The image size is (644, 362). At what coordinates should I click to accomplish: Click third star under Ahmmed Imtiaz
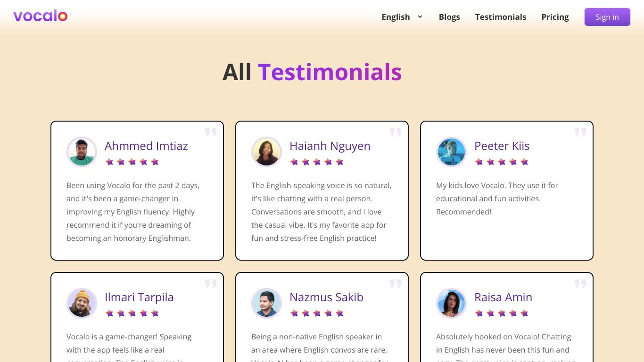pyautogui.click(x=132, y=162)
